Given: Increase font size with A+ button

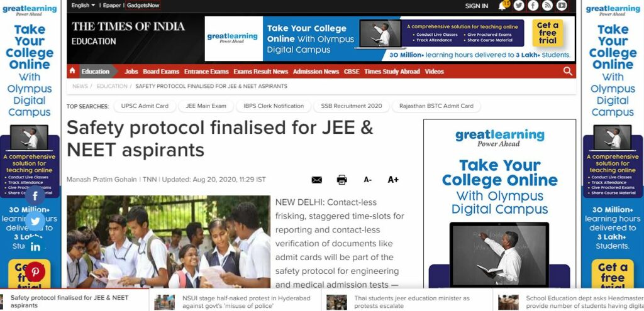Looking at the screenshot, I should pyautogui.click(x=393, y=180).
